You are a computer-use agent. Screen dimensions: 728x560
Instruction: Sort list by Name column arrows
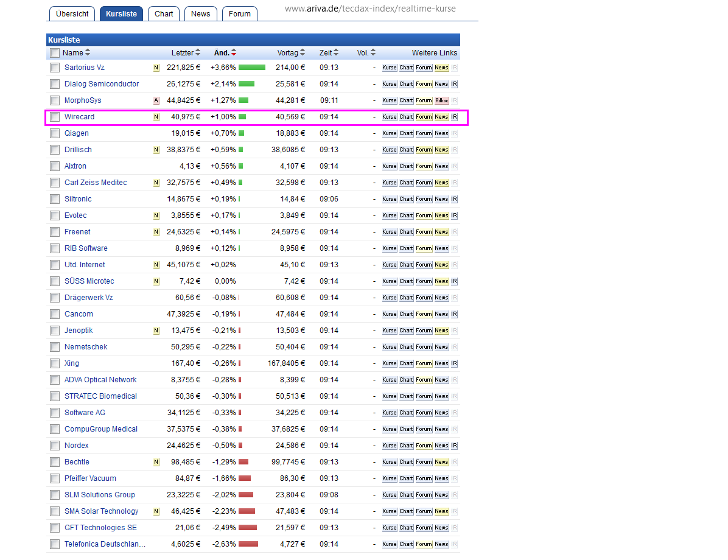(88, 53)
